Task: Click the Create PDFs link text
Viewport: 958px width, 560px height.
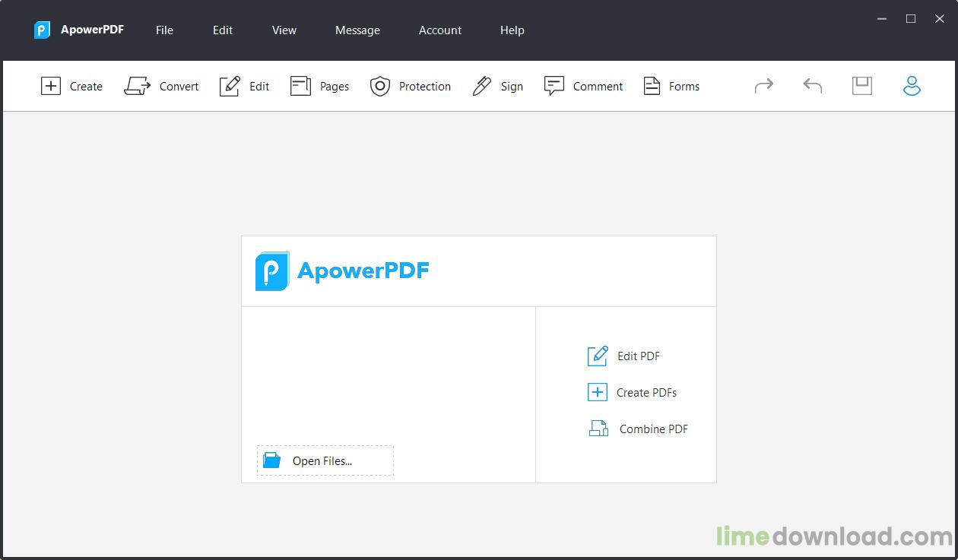Action: pos(646,392)
